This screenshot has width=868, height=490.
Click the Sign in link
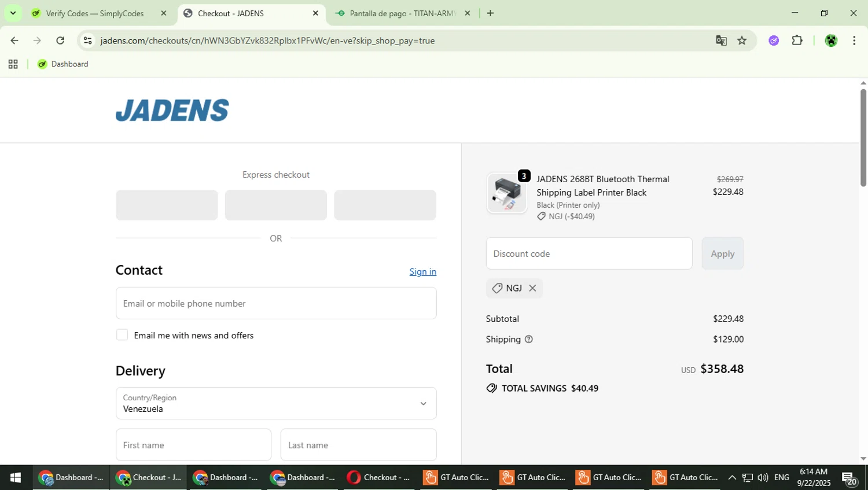[x=422, y=271]
